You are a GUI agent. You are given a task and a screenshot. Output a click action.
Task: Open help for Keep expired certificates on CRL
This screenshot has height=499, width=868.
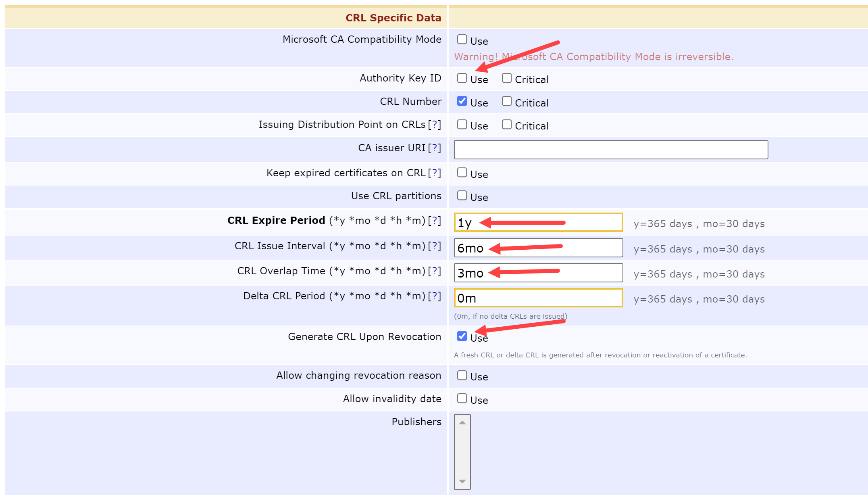(x=434, y=173)
